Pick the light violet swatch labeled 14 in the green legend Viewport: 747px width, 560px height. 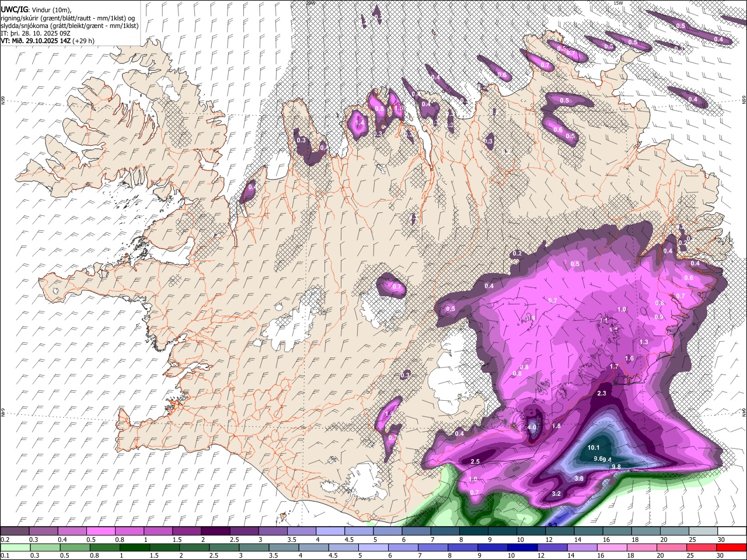pyautogui.click(x=582, y=548)
